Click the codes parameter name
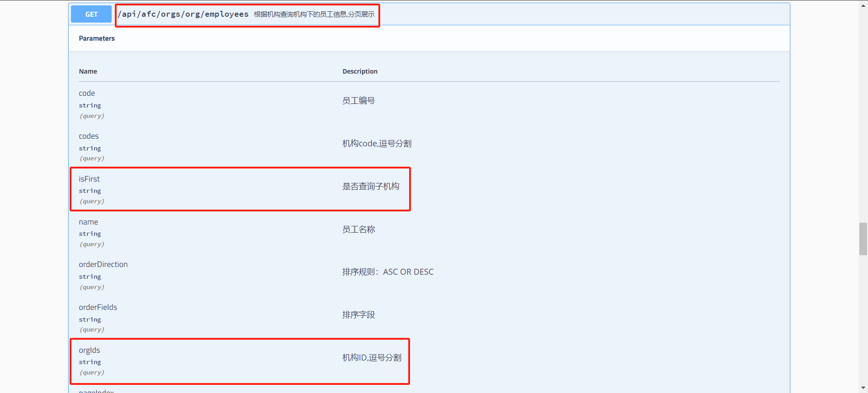 click(x=89, y=136)
